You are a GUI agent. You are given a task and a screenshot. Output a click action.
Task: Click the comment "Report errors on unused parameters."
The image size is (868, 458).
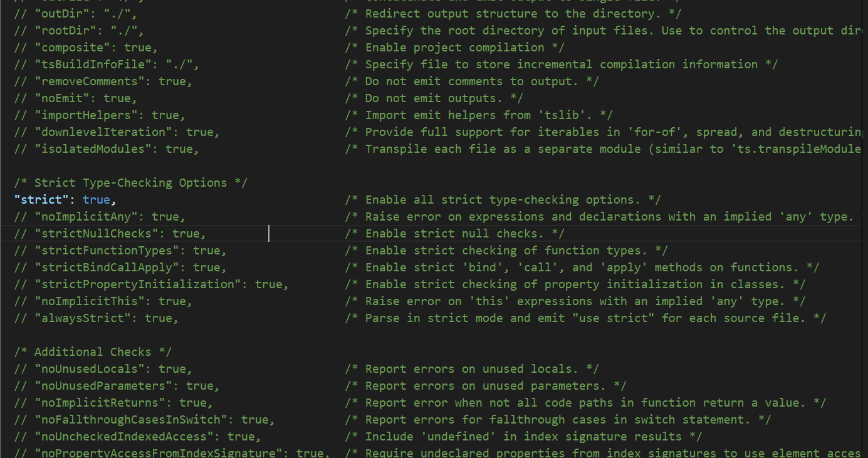486,386
